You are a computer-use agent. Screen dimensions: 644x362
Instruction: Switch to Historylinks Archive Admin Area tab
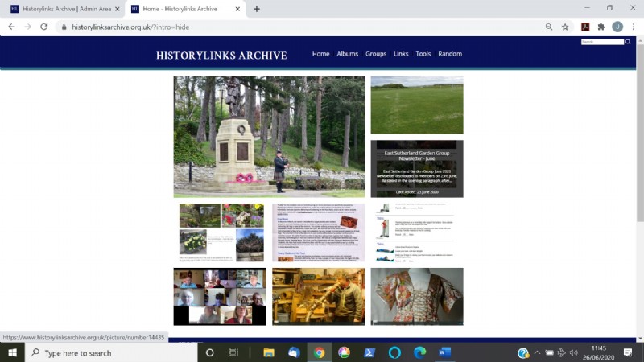pyautogui.click(x=64, y=9)
